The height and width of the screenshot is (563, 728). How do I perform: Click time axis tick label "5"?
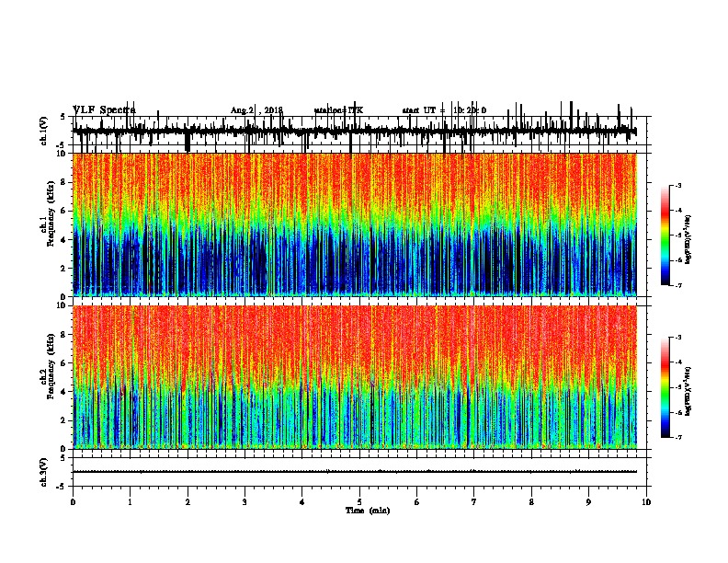click(x=359, y=502)
